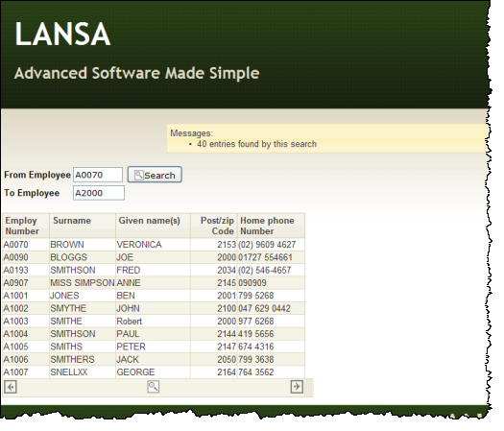Click the previous page arrow icon
Image resolution: width=504 pixels, height=431 pixels.
coord(11,387)
